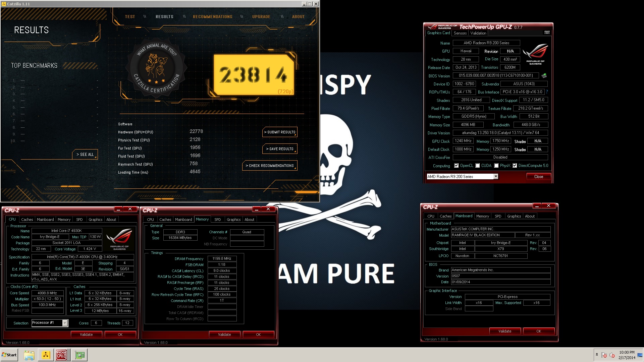Open Caches tab in CPU-Z CPU window

tap(27, 220)
